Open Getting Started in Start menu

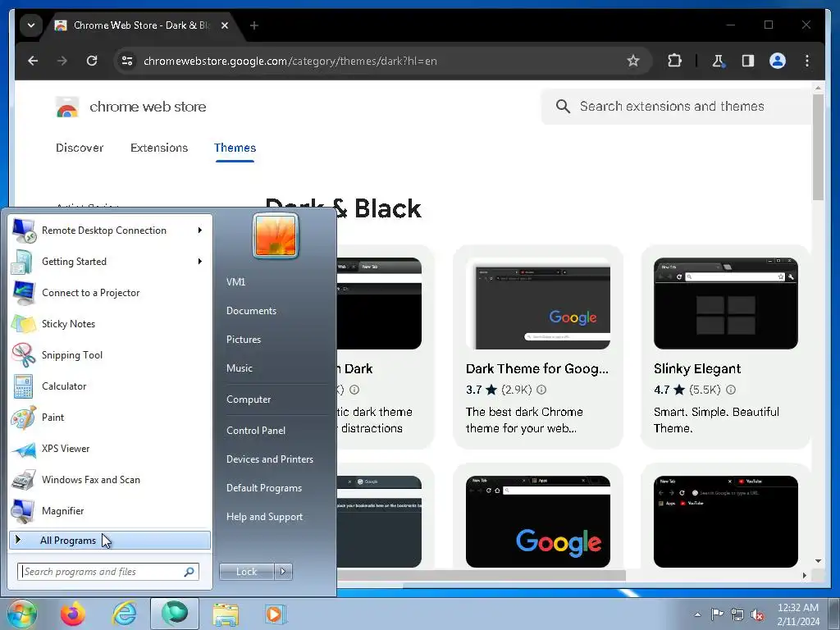click(75, 262)
